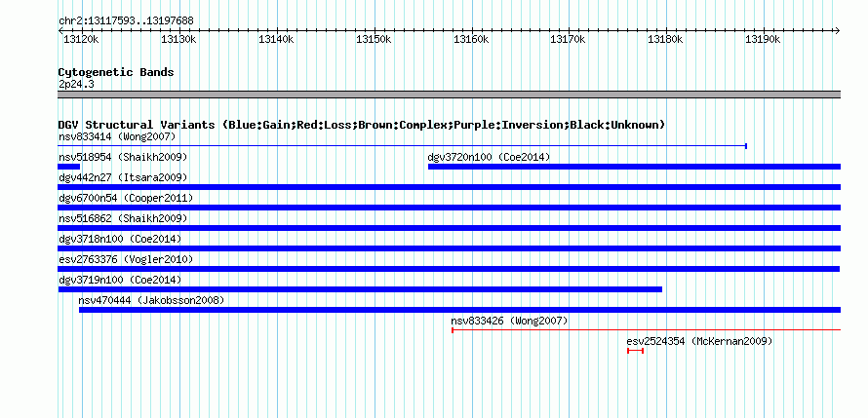
Task: Click the short red esv2524354 loss bar
Action: point(635,351)
